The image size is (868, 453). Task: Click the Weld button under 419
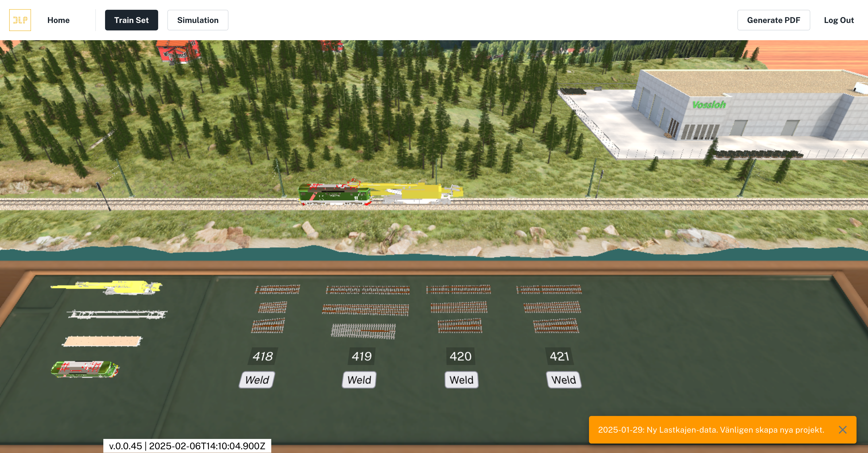point(359,380)
